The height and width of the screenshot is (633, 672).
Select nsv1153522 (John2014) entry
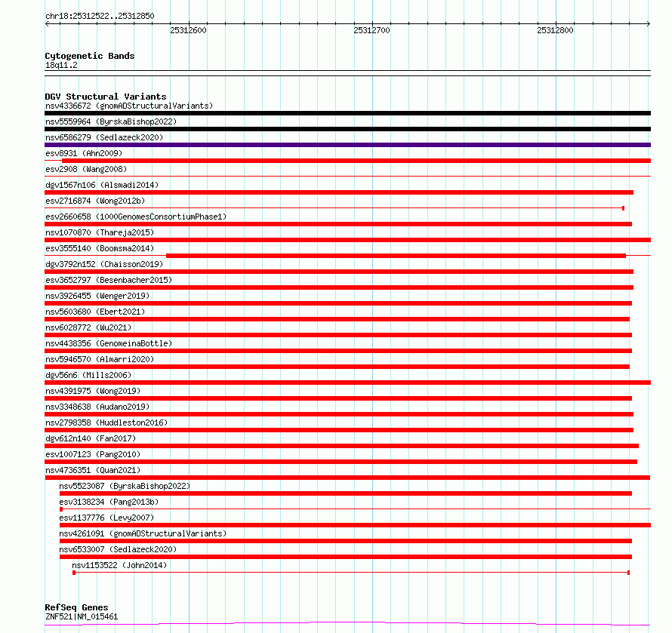coord(119,565)
